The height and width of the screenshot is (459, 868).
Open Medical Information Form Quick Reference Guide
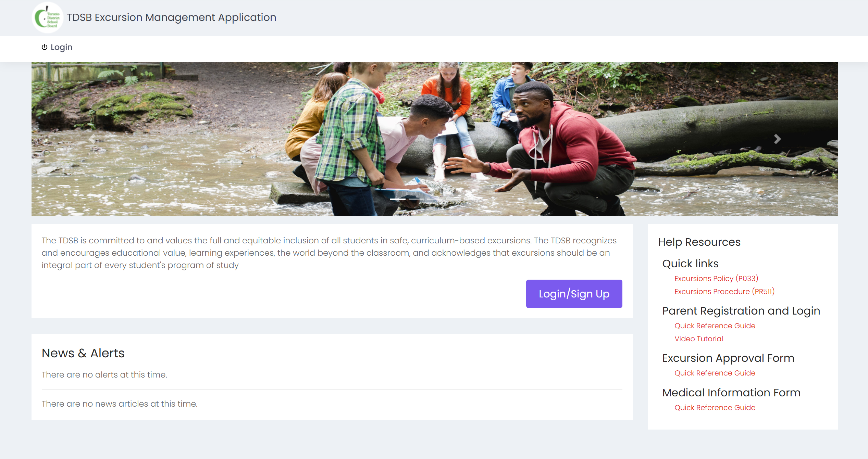pos(715,408)
